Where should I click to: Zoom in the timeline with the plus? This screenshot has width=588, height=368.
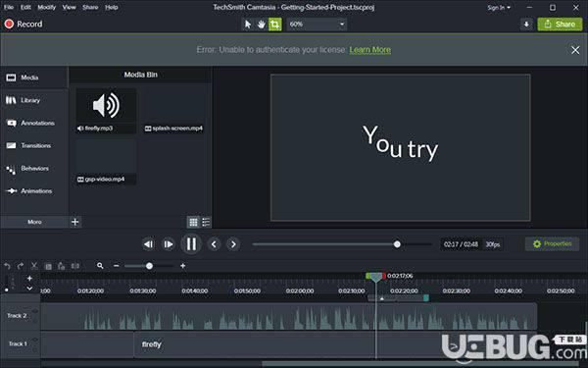pos(183,266)
